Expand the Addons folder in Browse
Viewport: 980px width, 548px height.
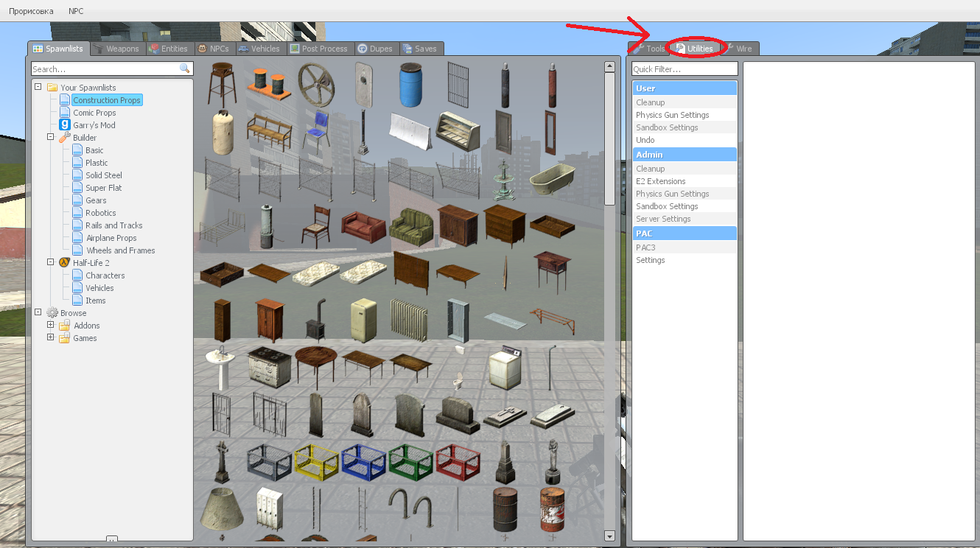click(51, 325)
